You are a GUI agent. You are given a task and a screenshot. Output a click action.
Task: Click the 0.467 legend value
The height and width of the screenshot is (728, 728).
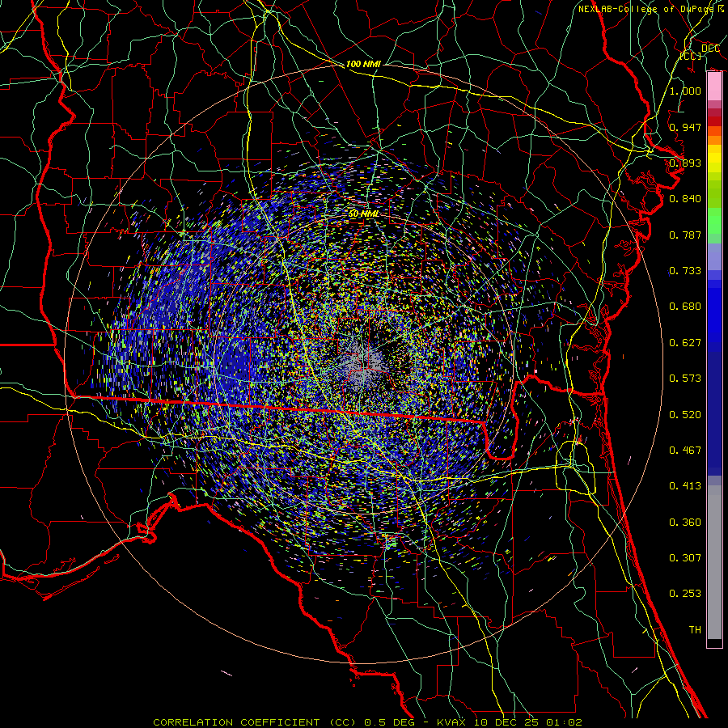click(x=685, y=451)
